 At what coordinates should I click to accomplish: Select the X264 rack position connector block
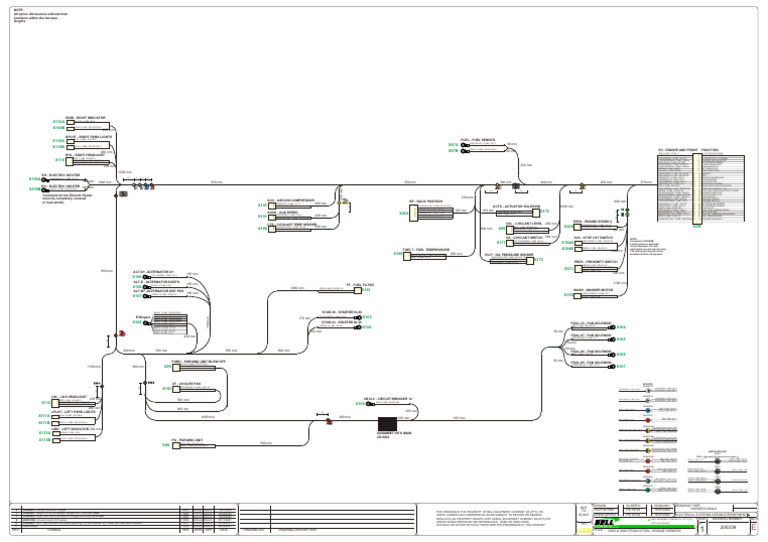click(x=413, y=213)
